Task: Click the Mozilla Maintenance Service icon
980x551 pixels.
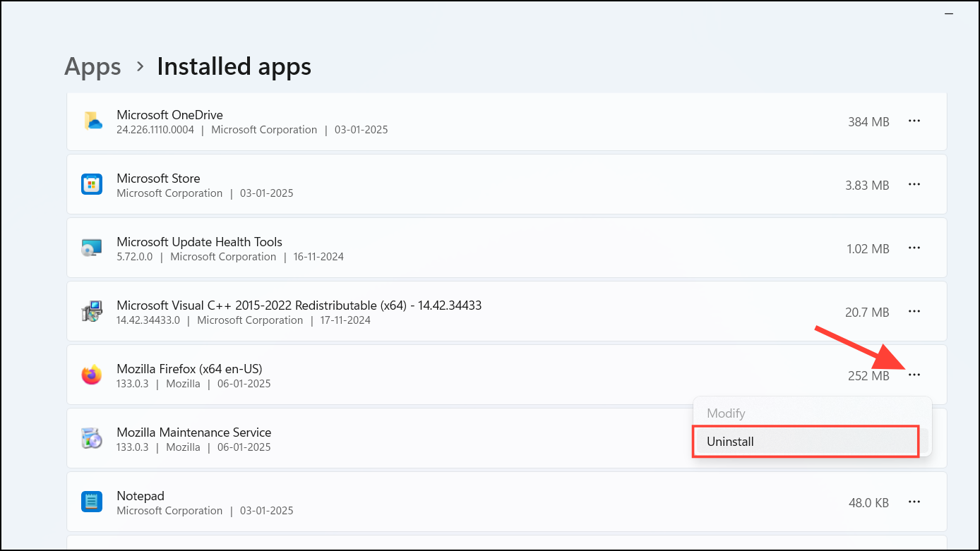Action: click(x=92, y=439)
